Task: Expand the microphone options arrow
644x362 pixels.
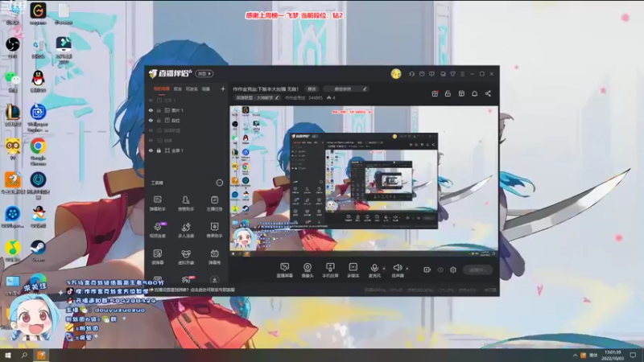Action: coord(385,269)
